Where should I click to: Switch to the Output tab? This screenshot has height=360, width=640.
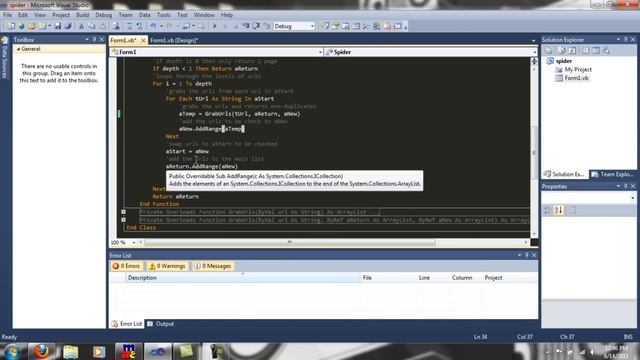tap(160, 324)
